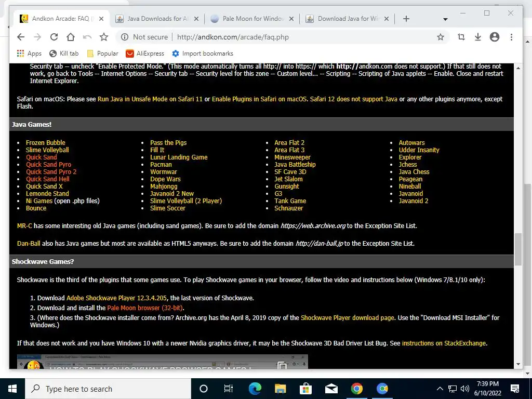Open the Dope Wars link
The image size is (532, 399).
click(x=165, y=179)
